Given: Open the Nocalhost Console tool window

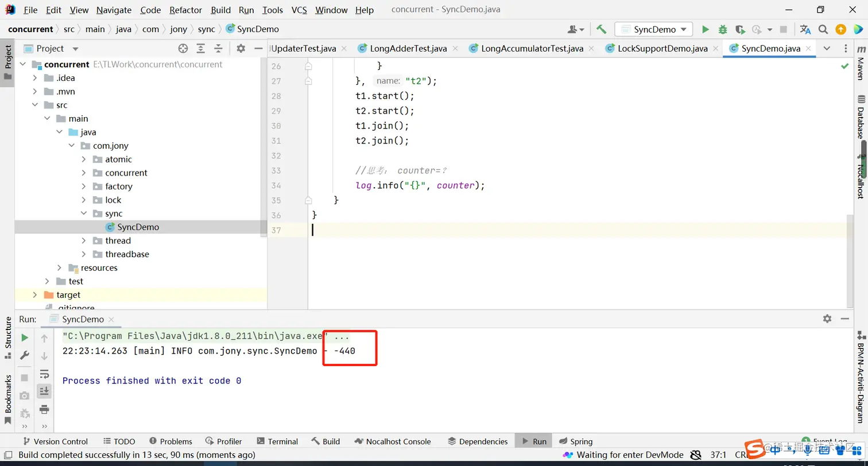Looking at the screenshot, I should click(393, 441).
